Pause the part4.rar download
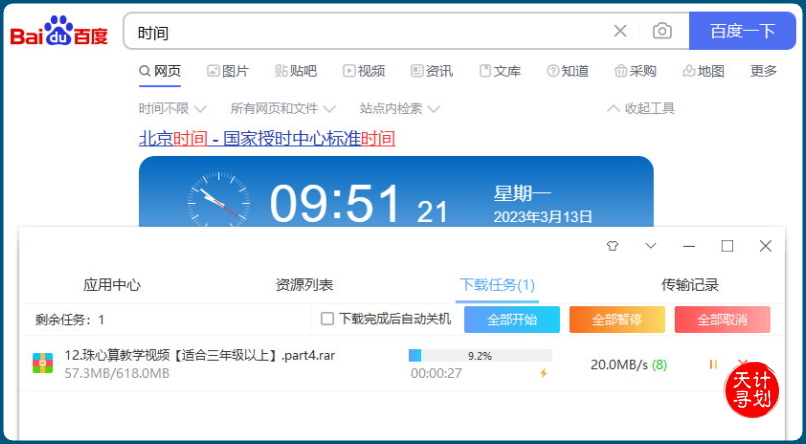 (713, 364)
